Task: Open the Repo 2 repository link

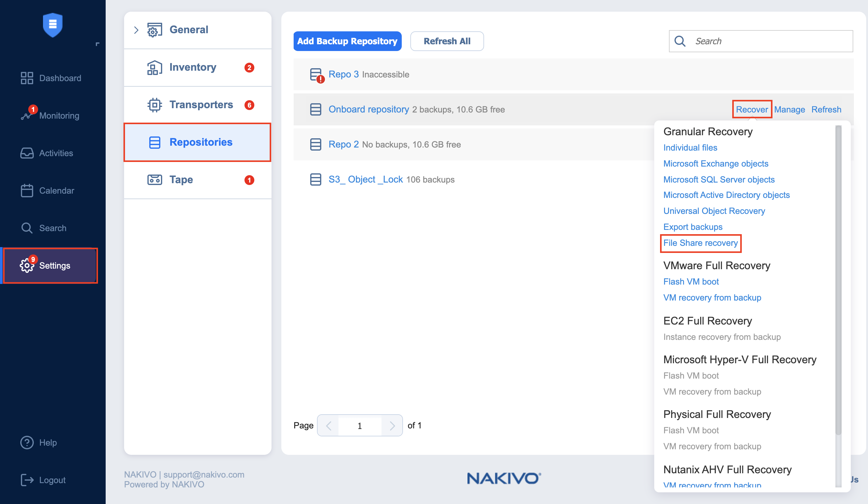Action: [343, 144]
